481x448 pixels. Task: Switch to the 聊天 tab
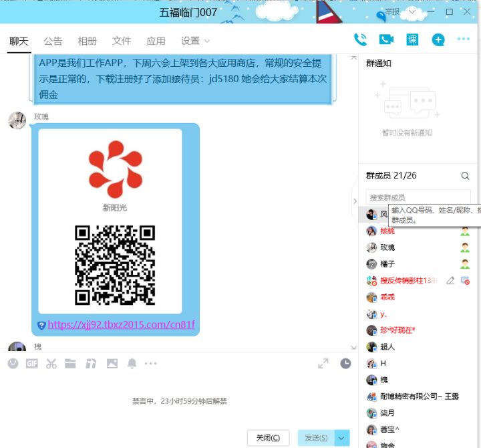tap(19, 41)
